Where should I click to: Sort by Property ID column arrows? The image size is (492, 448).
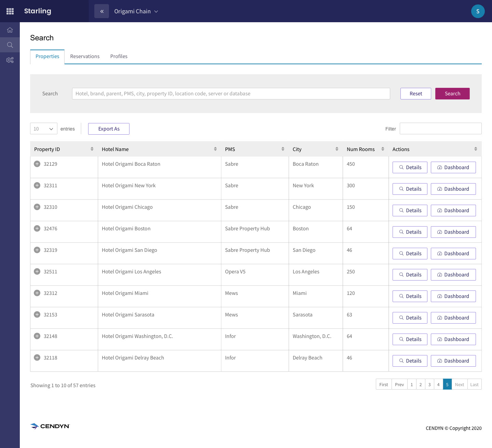(x=92, y=149)
